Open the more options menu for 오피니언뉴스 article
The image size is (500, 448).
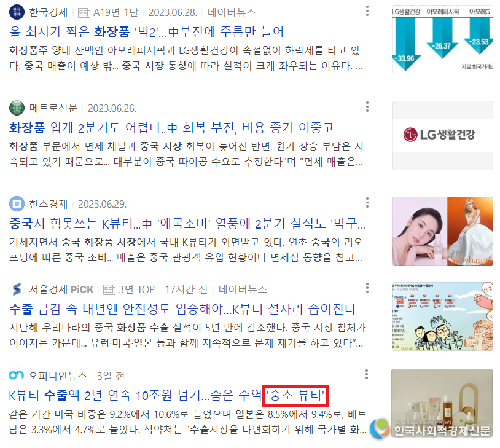click(367, 374)
